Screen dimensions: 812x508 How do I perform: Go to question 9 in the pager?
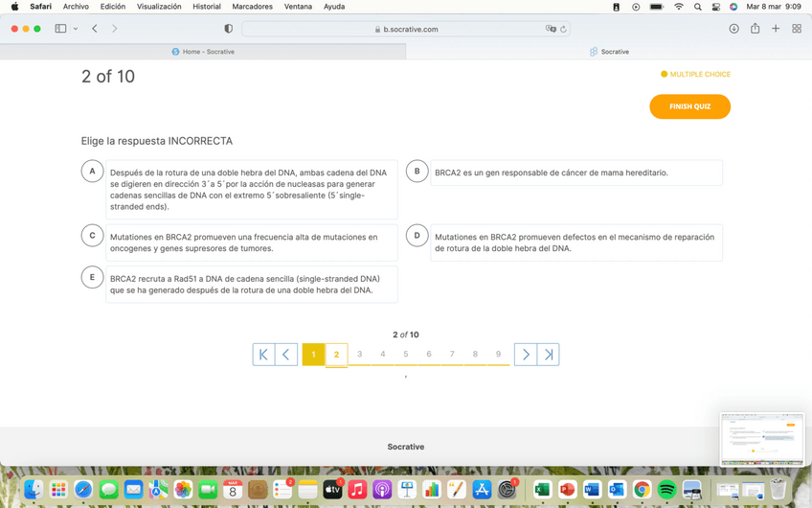click(498, 354)
